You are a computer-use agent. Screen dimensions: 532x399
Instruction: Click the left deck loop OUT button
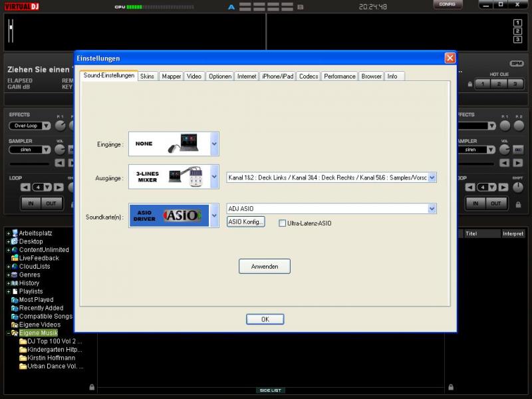click(51, 203)
